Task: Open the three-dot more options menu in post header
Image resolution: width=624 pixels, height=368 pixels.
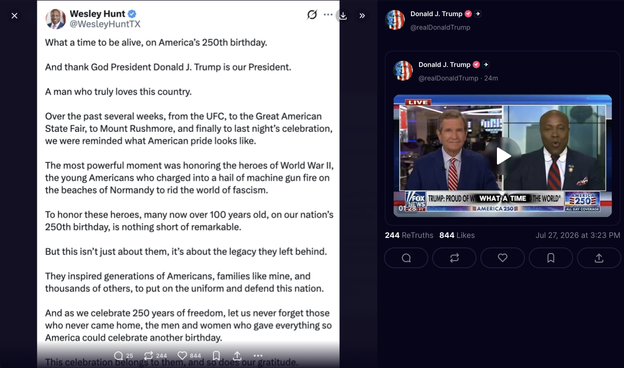Action: pos(328,15)
